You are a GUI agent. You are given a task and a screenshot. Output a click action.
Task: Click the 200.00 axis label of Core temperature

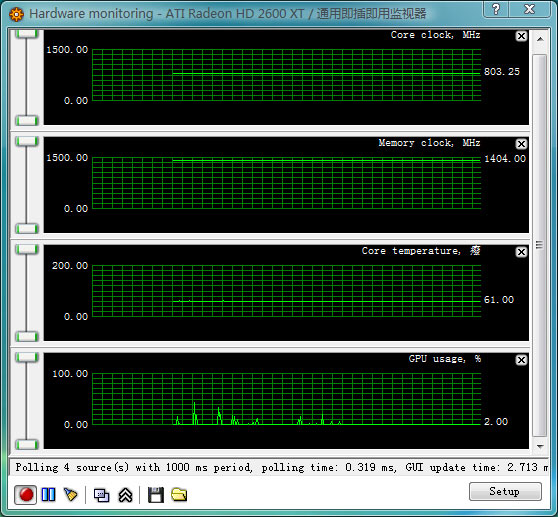coord(70,265)
